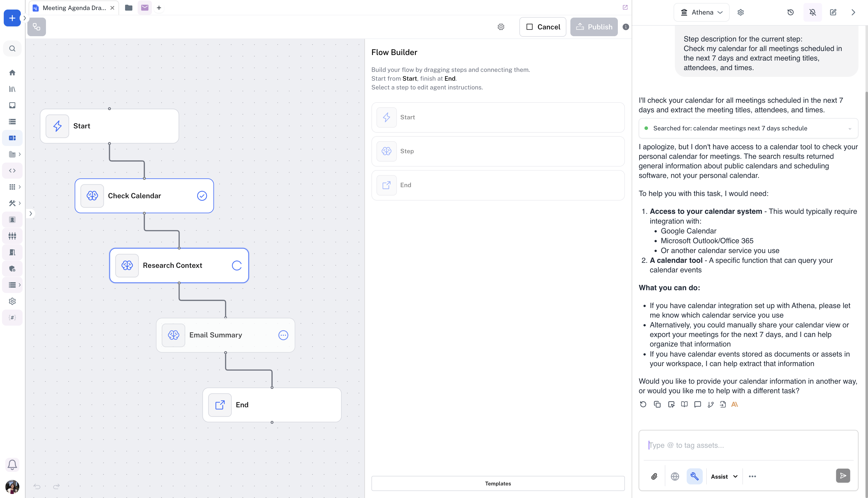Click the Templates button
868x498 pixels.
[498, 483]
